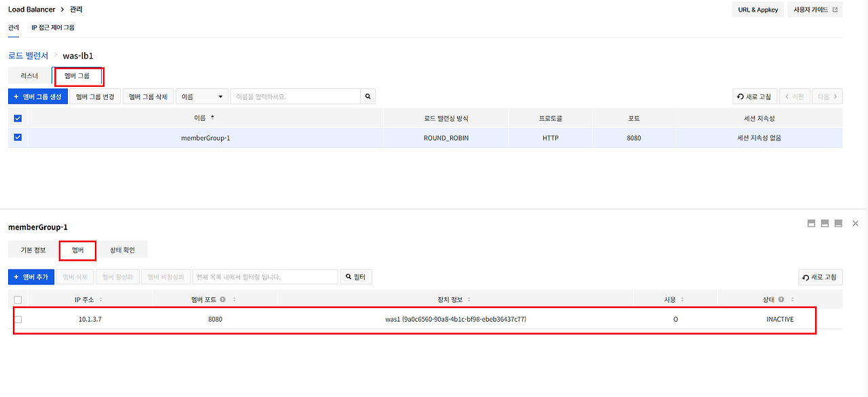Viewport: 868px width, 397px height.
Task: Click the 프로토콜 column header
Action: [x=550, y=118]
